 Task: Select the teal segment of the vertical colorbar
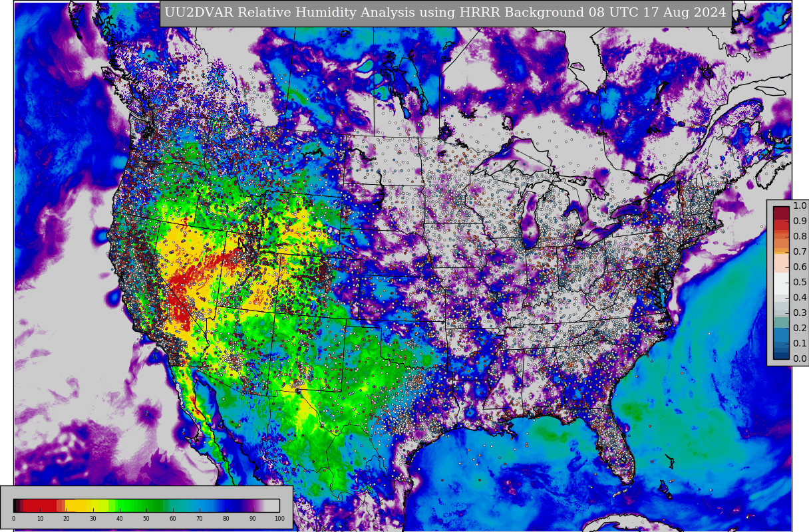click(x=781, y=323)
